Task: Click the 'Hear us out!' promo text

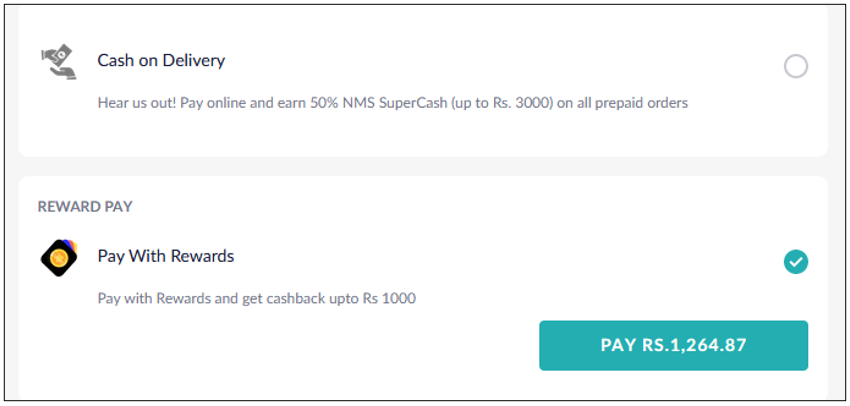Action: click(137, 103)
